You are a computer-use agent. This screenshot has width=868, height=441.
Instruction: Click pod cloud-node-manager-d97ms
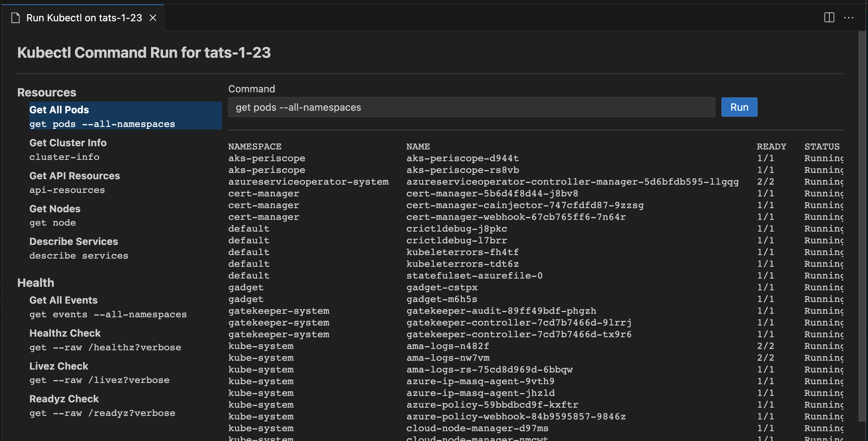point(477,428)
